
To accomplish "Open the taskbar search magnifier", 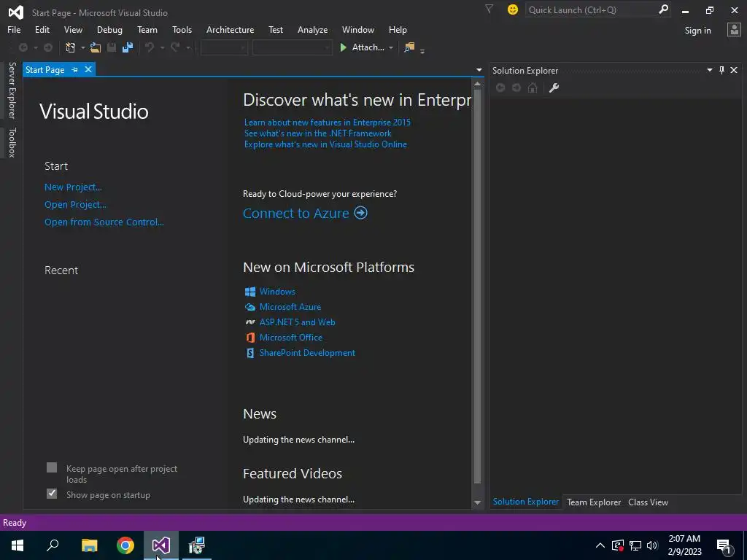I will pos(53,545).
